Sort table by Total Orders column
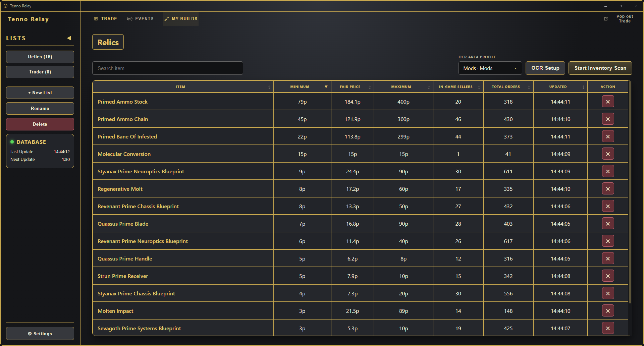The width and height of the screenshot is (644, 346). (x=508, y=87)
